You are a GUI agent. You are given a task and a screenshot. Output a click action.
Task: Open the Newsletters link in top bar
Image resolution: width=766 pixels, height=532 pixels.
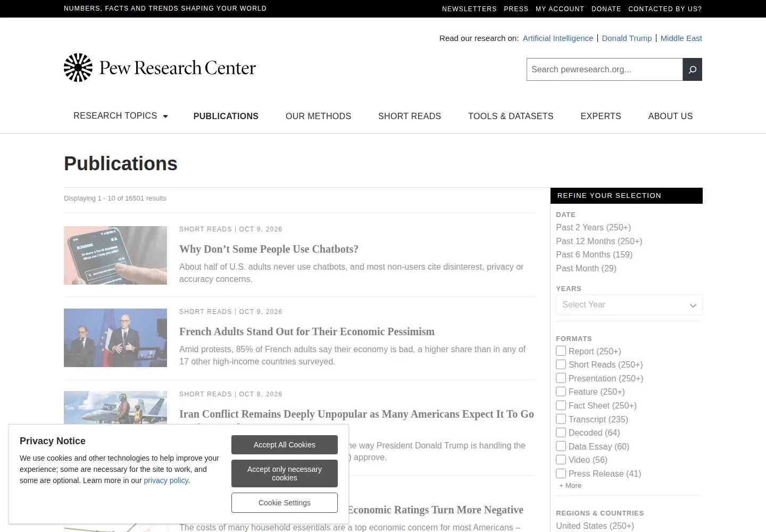[469, 9]
